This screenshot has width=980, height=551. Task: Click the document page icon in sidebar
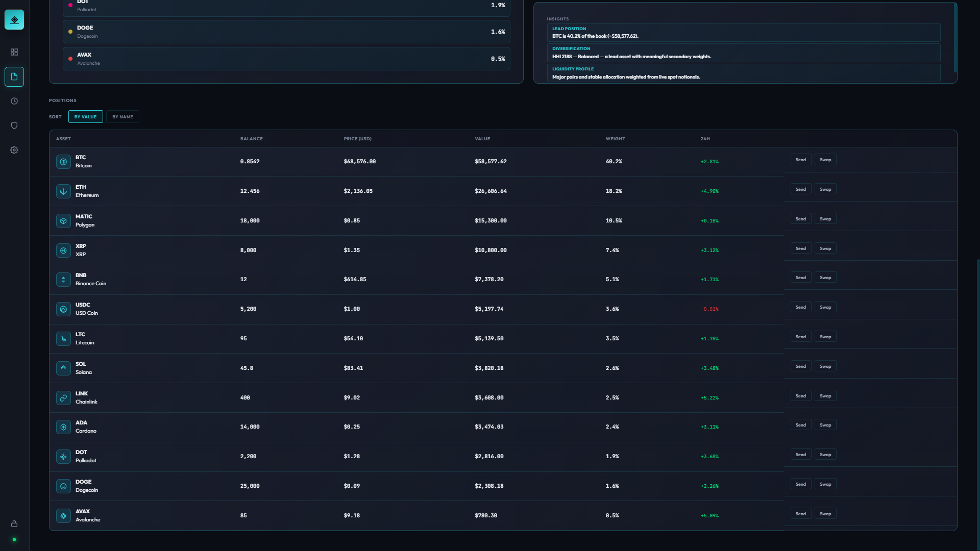[x=14, y=77]
